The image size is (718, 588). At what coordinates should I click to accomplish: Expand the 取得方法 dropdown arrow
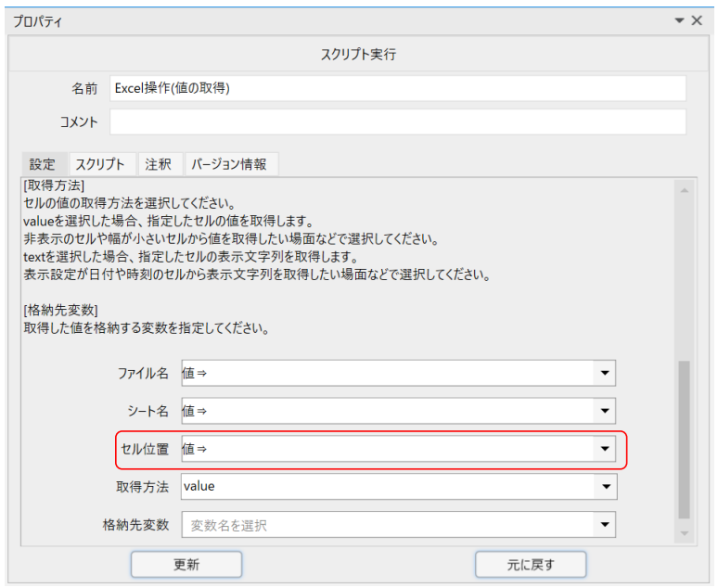tap(606, 486)
